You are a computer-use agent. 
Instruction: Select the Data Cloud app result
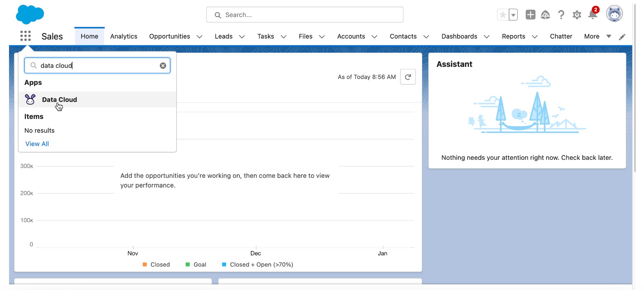tap(97, 100)
